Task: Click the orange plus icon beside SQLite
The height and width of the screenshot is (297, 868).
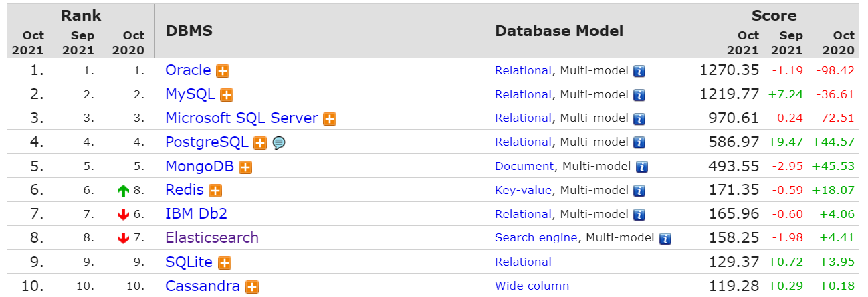Action: 224,263
